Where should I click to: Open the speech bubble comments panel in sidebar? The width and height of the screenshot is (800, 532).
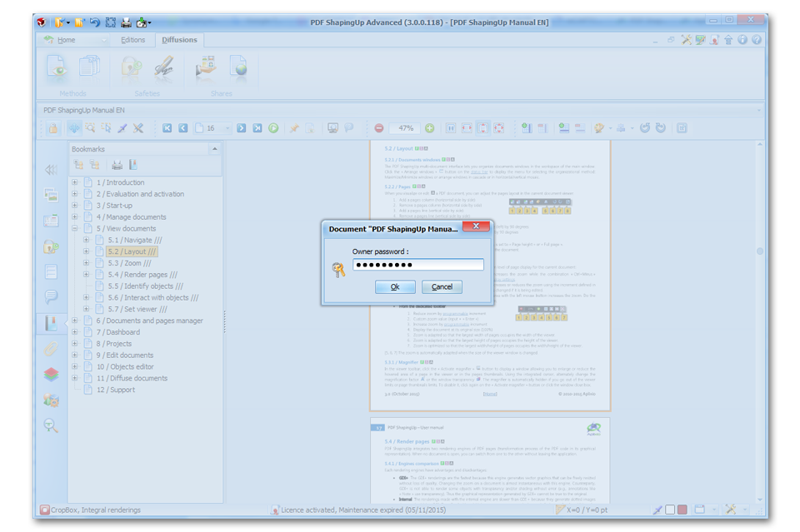[x=51, y=296]
